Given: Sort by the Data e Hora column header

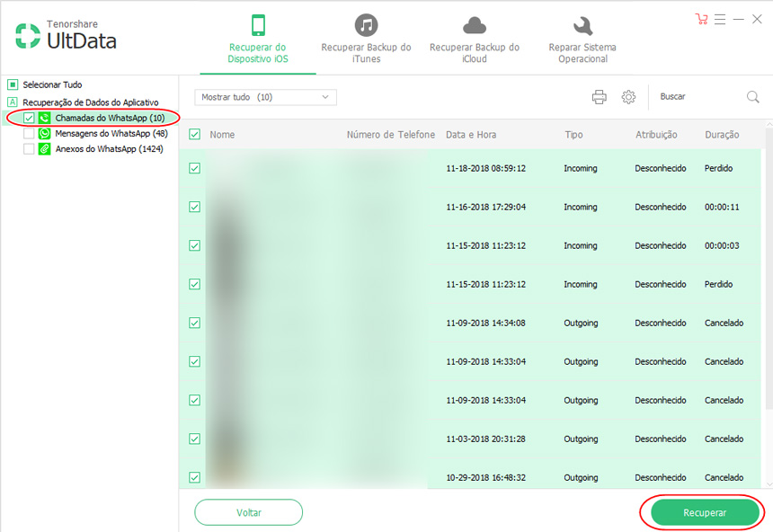Looking at the screenshot, I should pyautogui.click(x=471, y=135).
